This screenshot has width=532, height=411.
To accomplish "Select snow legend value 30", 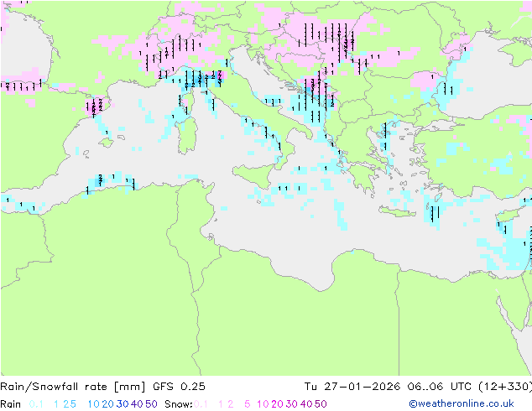I will [292, 404].
